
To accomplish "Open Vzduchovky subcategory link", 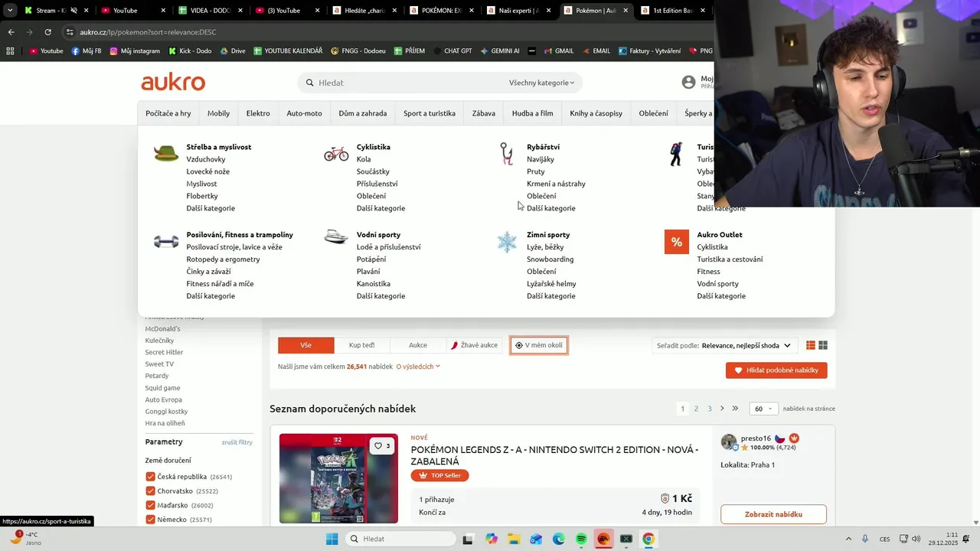I will coord(206,159).
